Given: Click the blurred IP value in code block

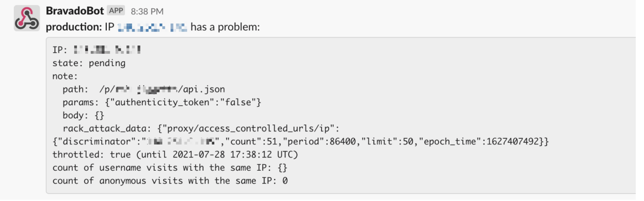Looking at the screenshot, I should pyautogui.click(x=107, y=50).
